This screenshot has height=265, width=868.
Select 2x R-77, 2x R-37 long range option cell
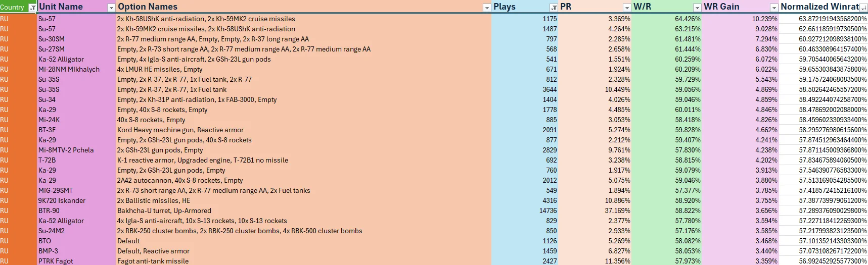click(x=304, y=39)
